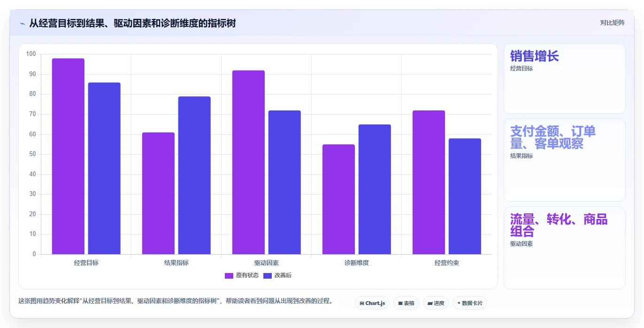The image size is (644, 328).
Task: Click 经营目标 caption under 销售增长
Action: [521, 69]
